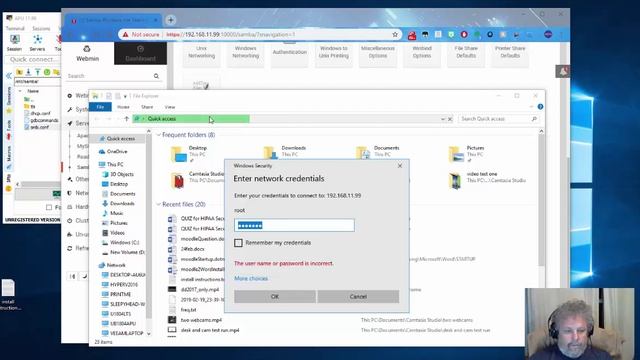Bookmark page with star icon in address bar
This screenshot has height=360, width=640.
395,35
